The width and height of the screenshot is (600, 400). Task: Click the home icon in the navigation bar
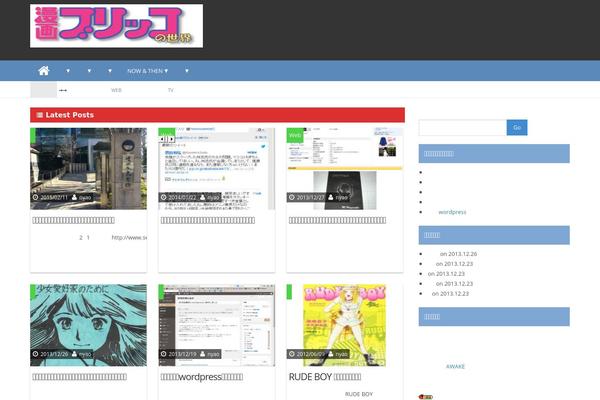tap(44, 70)
